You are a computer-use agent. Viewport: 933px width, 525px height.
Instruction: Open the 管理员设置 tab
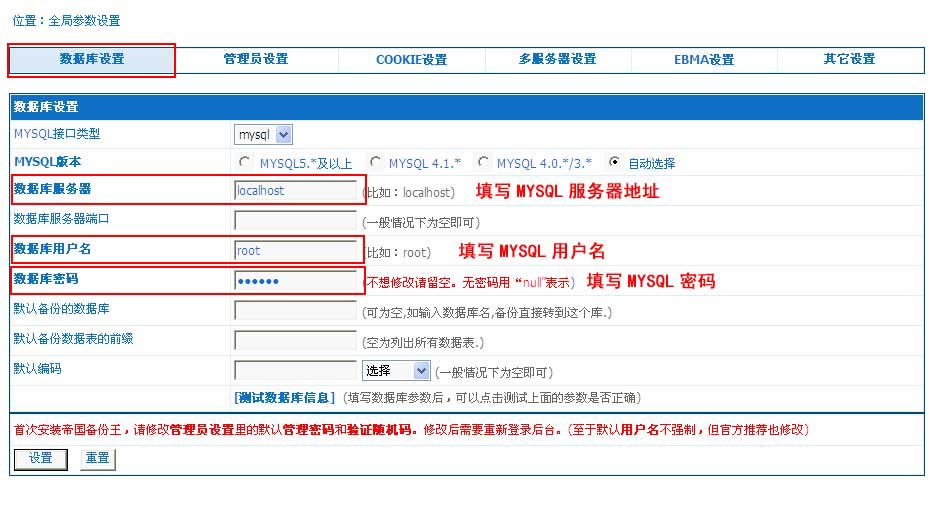click(256, 59)
